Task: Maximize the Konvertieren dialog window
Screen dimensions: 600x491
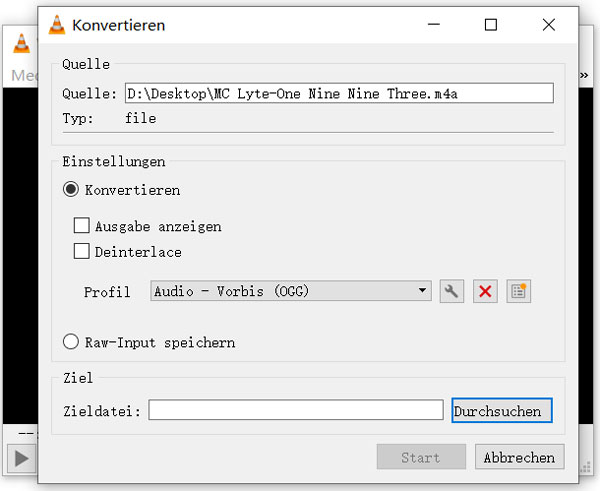Action: pos(490,25)
